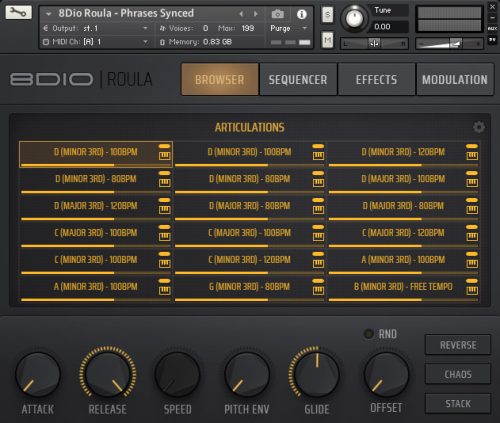Click the stereo output level meter
The height and width of the screenshot is (423, 500).
pos(449,19)
